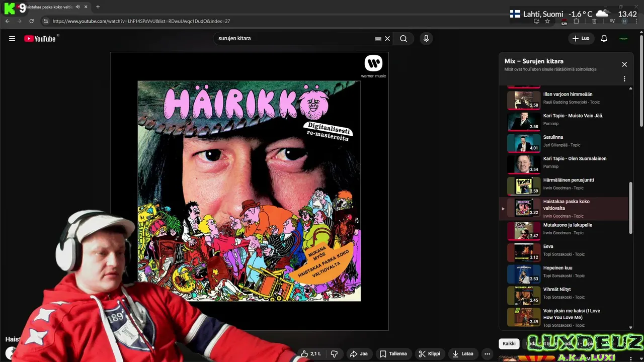Click the browser address bar URL
This screenshot has height=362, width=644.
click(x=141, y=21)
